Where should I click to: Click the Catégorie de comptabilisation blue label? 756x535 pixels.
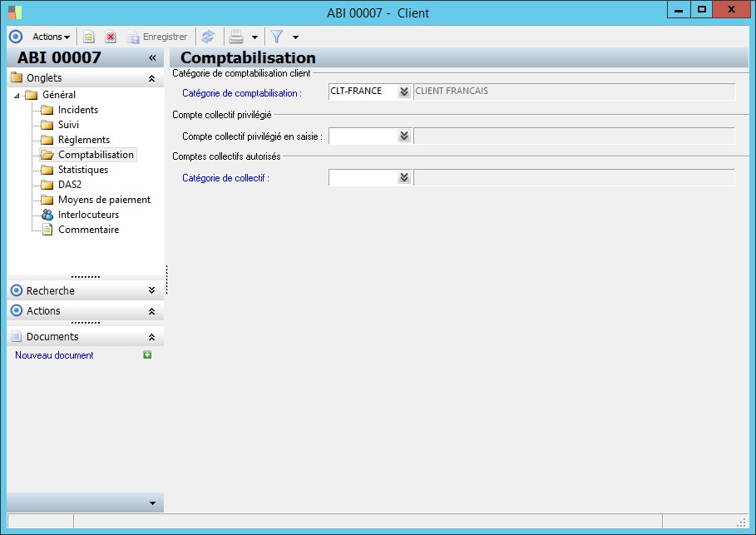[241, 93]
